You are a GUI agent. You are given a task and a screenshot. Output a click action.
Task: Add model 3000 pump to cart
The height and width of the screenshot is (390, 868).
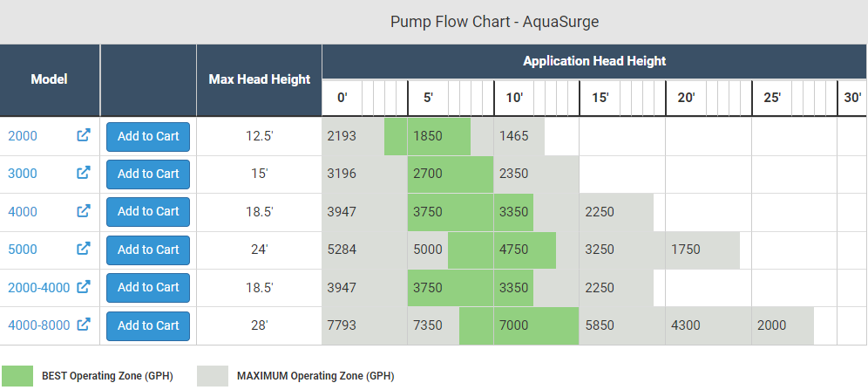pyautogui.click(x=148, y=174)
